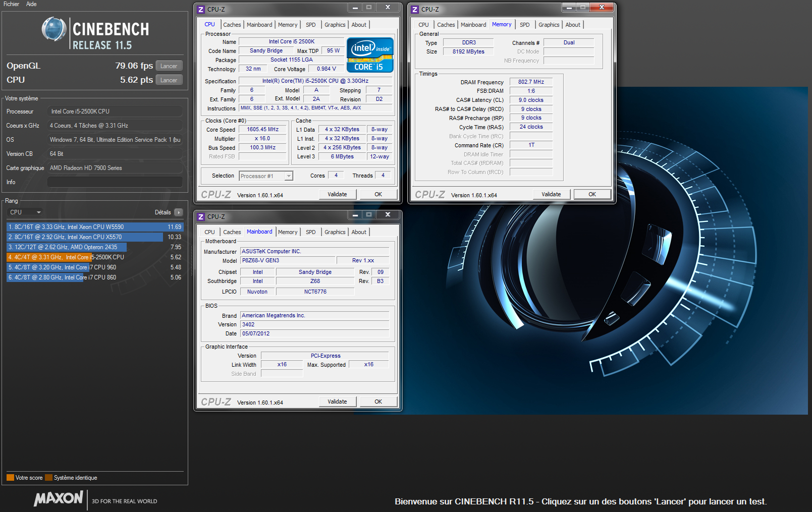Click the DRAM Frequency value 802.7 MHz

531,82
